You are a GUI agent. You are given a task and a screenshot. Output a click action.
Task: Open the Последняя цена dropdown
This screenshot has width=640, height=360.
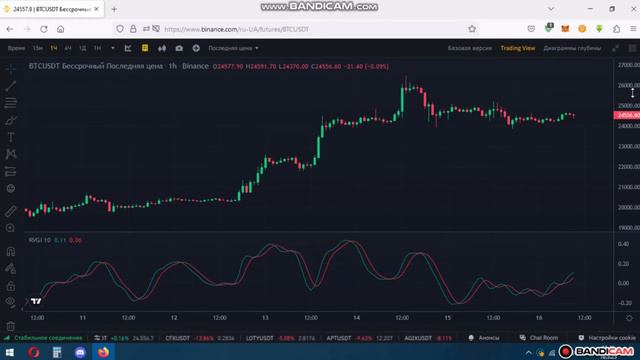[233, 48]
